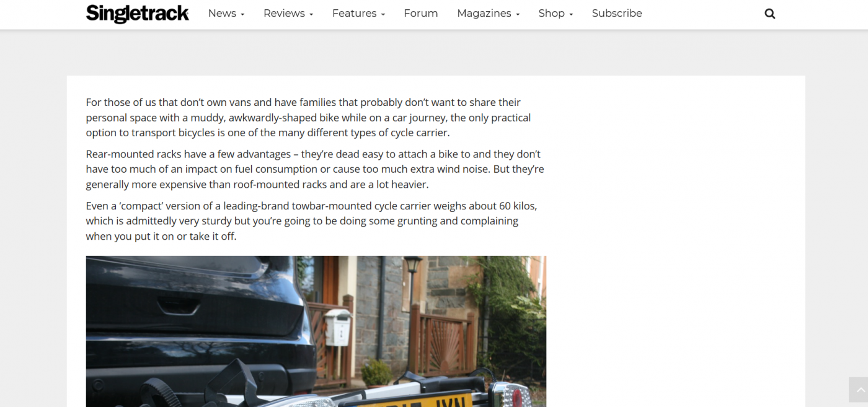This screenshot has height=407, width=868.
Task: Click the paragraph starting 'For those of us'
Action: [x=309, y=118]
